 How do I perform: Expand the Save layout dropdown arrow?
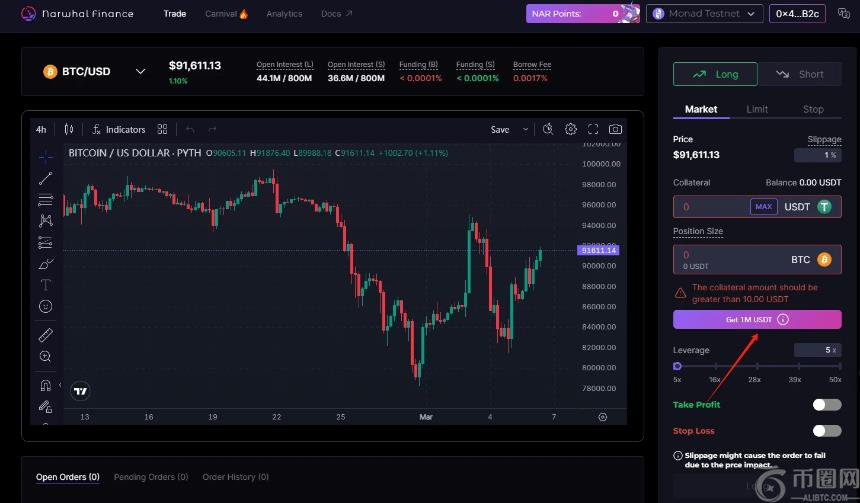click(524, 129)
